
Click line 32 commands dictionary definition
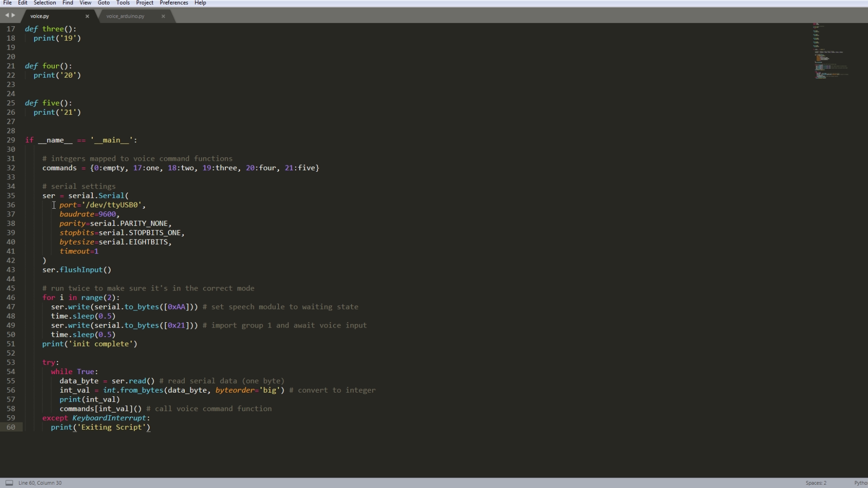click(181, 168)
